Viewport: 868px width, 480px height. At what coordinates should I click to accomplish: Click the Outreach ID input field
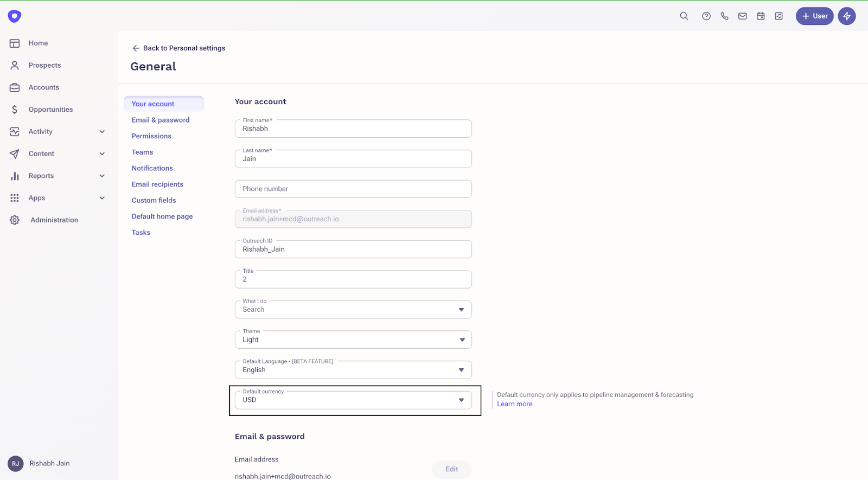point(353,249)
